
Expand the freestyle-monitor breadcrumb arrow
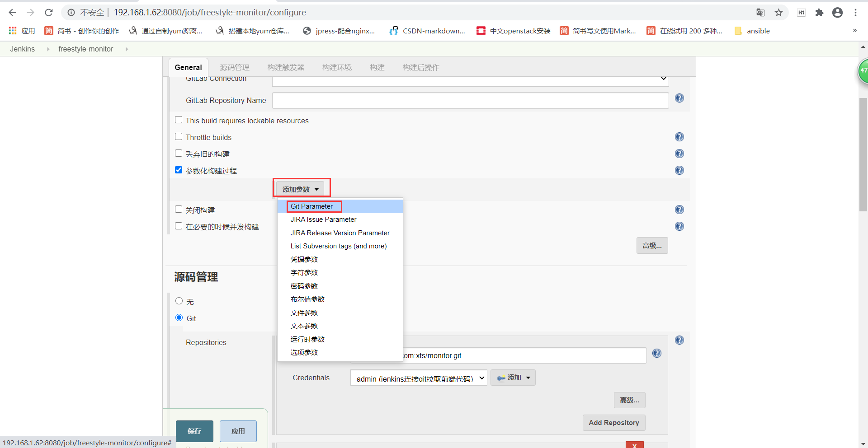[127, 49]
